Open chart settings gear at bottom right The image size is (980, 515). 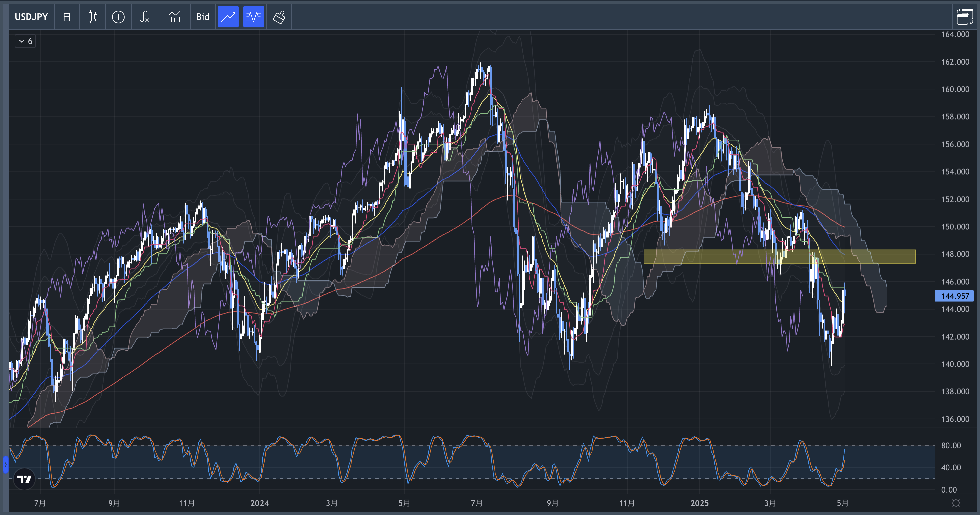(x=956, y=503)
